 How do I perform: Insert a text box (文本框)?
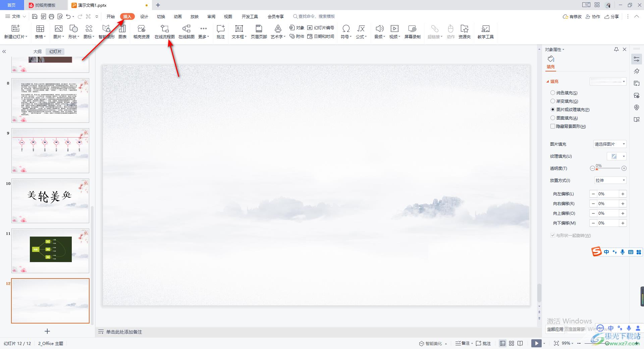[239, 32]
